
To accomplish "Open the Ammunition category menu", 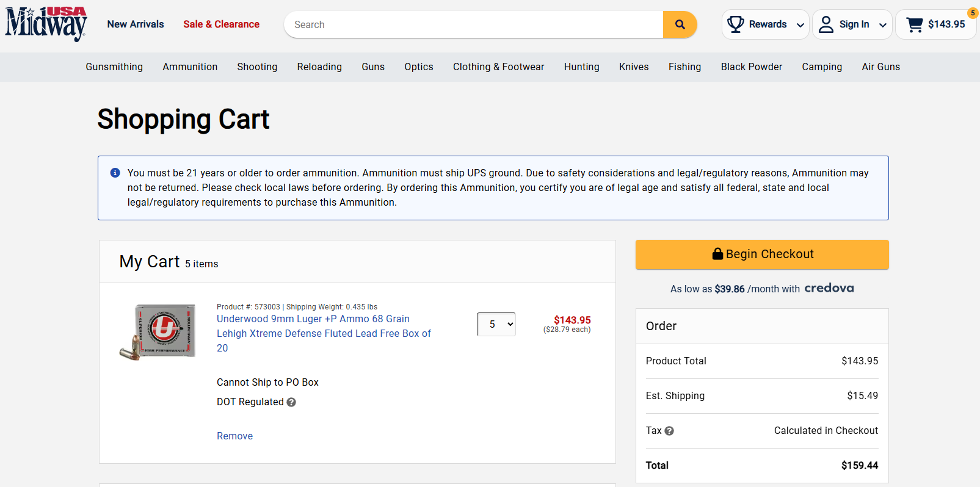I will [x=190, y=67].
